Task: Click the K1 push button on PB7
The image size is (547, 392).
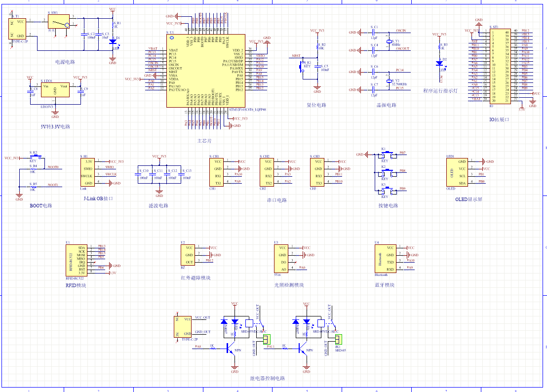Action: [388, 155]
